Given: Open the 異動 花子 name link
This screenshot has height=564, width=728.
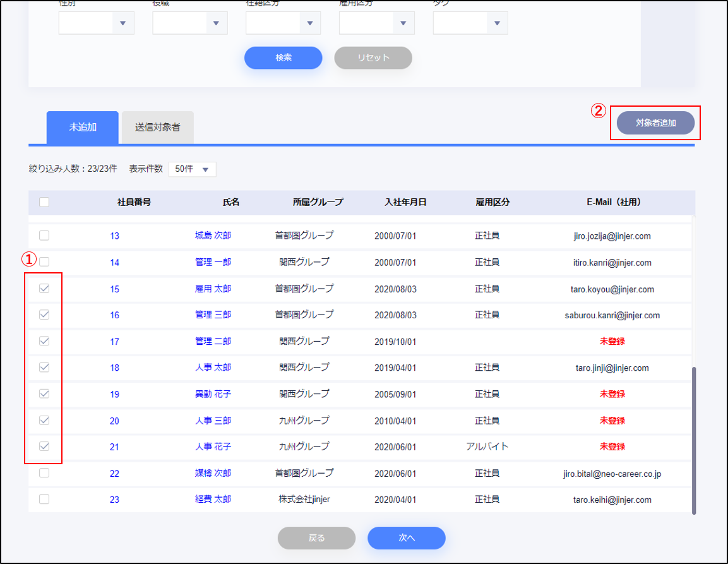Looking at the screenshot, I should coord(213,394).
